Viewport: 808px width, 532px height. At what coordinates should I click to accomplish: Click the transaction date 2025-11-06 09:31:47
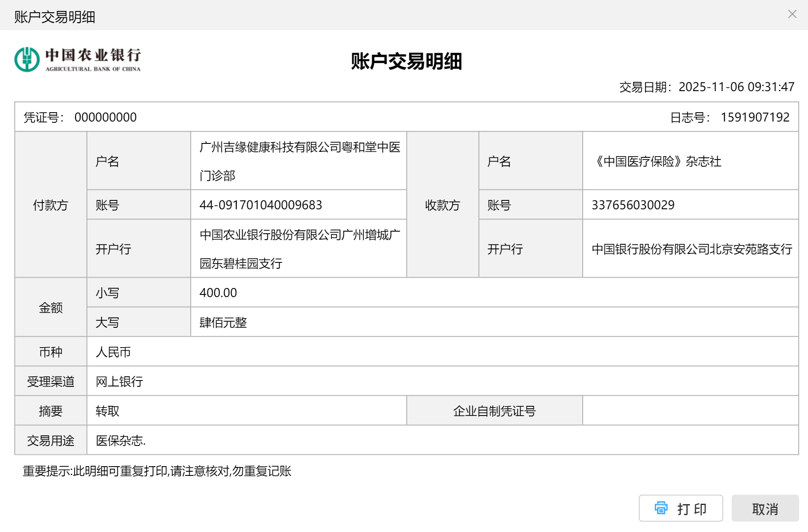point(736,87)
